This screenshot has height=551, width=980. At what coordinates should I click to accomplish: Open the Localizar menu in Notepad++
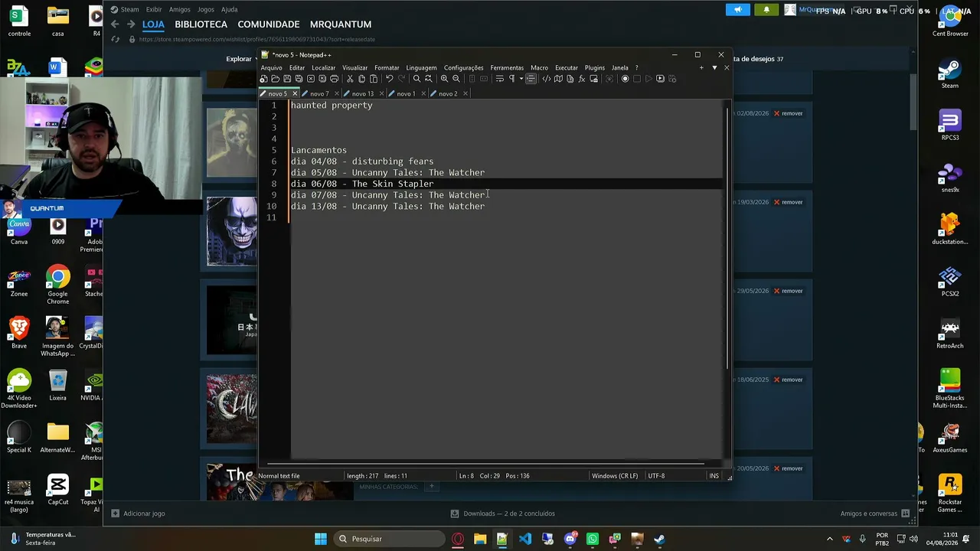[323, 68]
